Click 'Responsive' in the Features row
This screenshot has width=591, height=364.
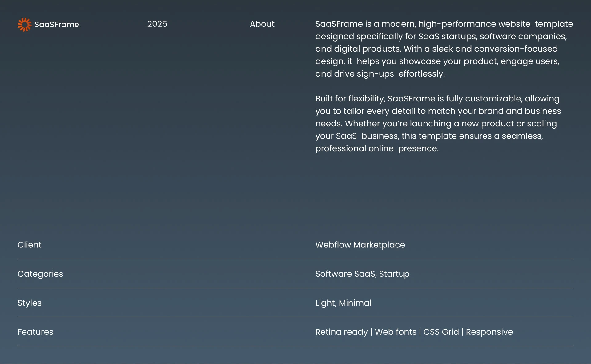click(489, 332)
